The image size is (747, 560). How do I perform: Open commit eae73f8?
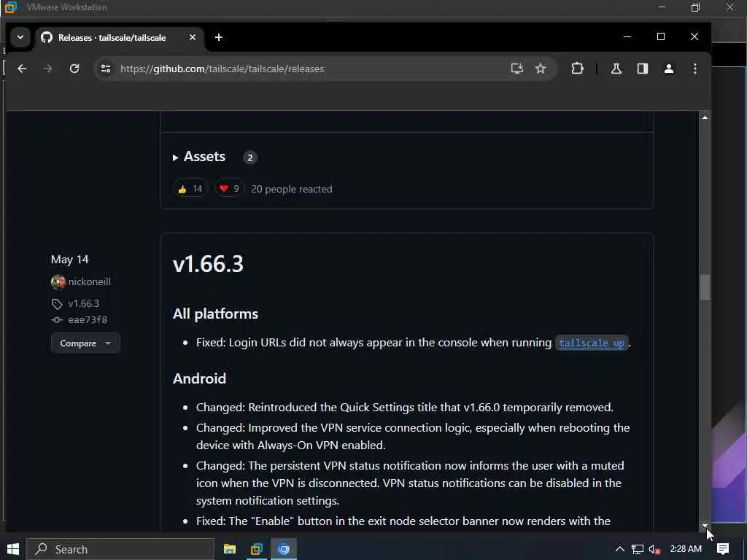(88, 319)
